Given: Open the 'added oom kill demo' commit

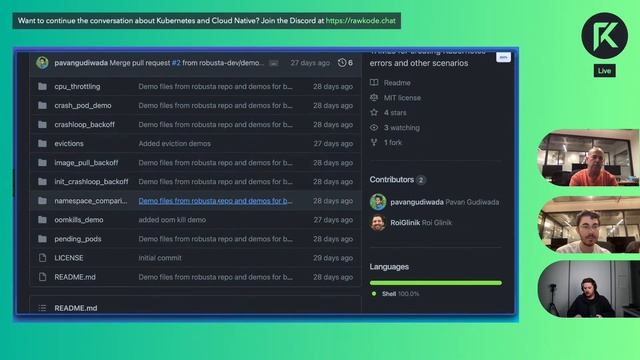Looking at the screenshot, I should [172, 220].
